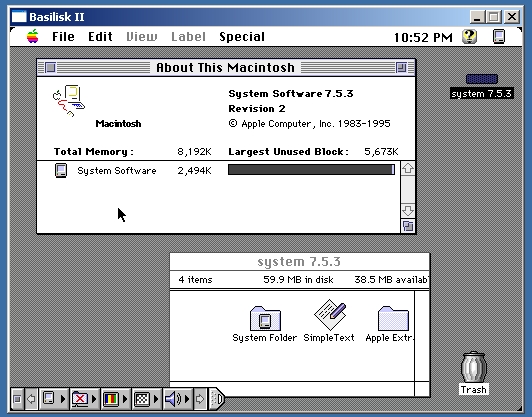
Task: Click the zoom box of About This Macintosh
Action: (401, 68)
